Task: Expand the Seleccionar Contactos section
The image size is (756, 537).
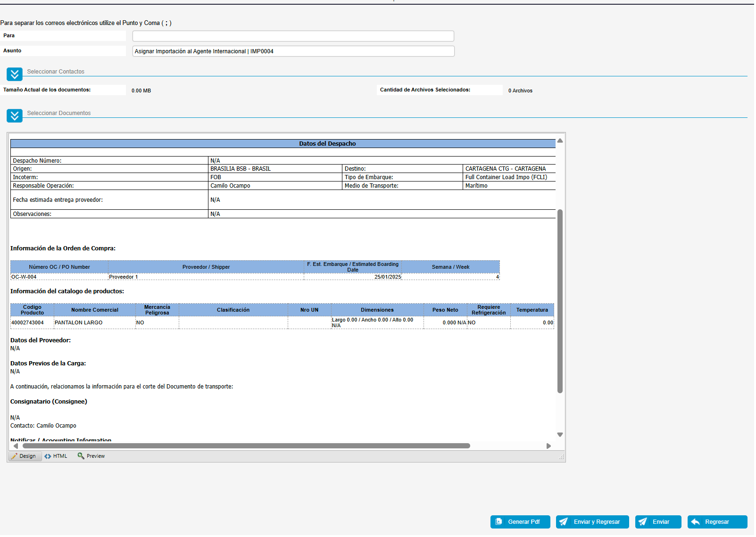Action: pos(15,74)
